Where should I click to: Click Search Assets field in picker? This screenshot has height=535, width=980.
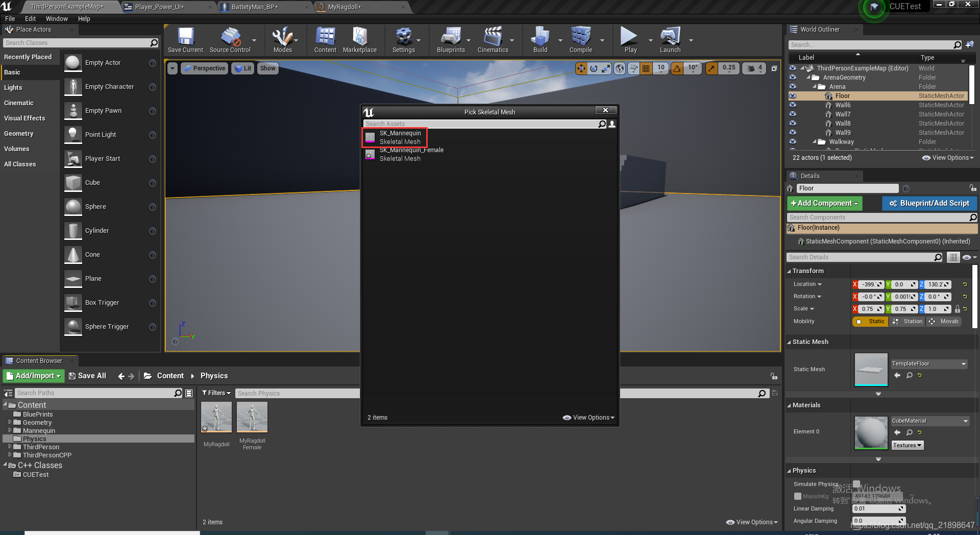coord(480,124)
